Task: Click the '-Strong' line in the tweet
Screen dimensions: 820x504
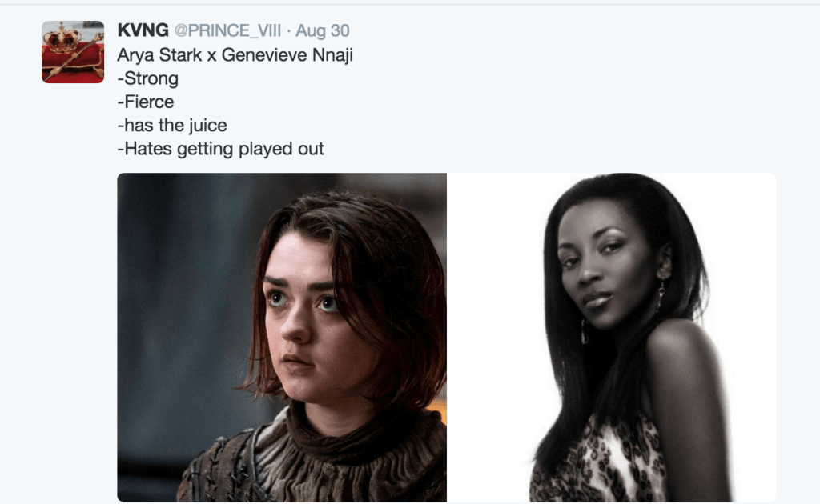Action: [x=148, y=78]
